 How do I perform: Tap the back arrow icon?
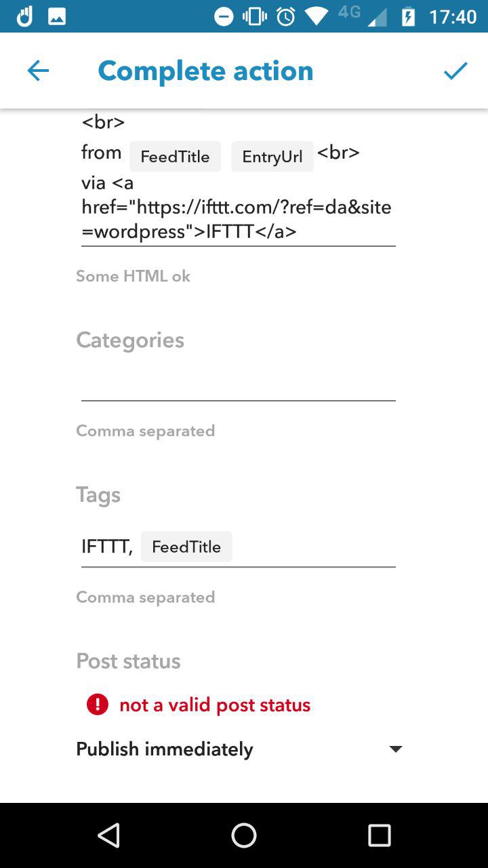pos(38,71)
